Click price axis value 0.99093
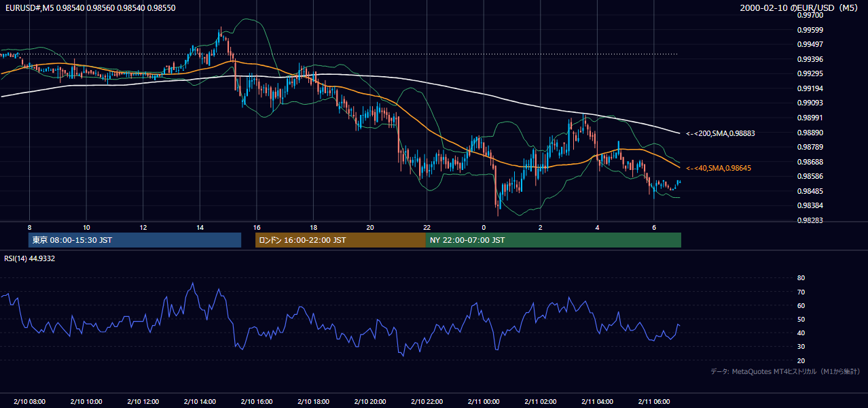This screenshot has width=868, height=408. click(x=810, y=103)
